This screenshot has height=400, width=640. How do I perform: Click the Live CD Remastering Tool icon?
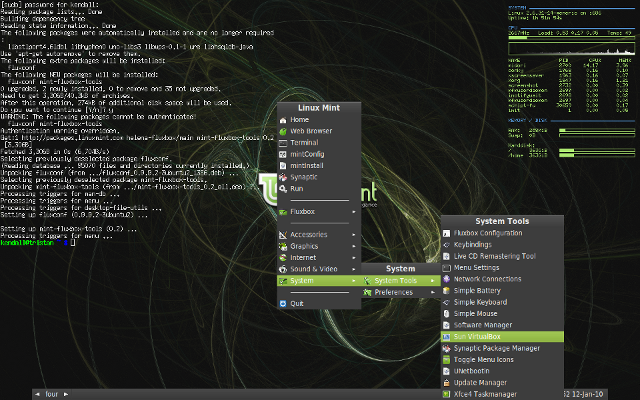447,256
